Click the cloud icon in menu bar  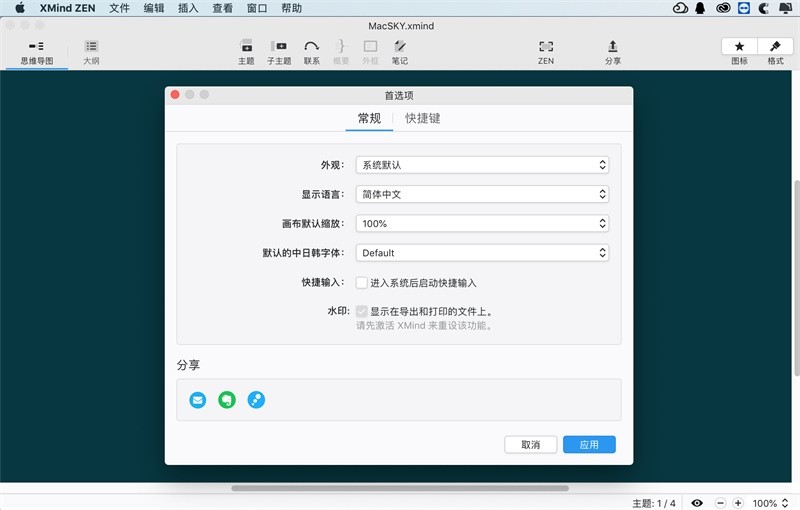coord(680,8)
